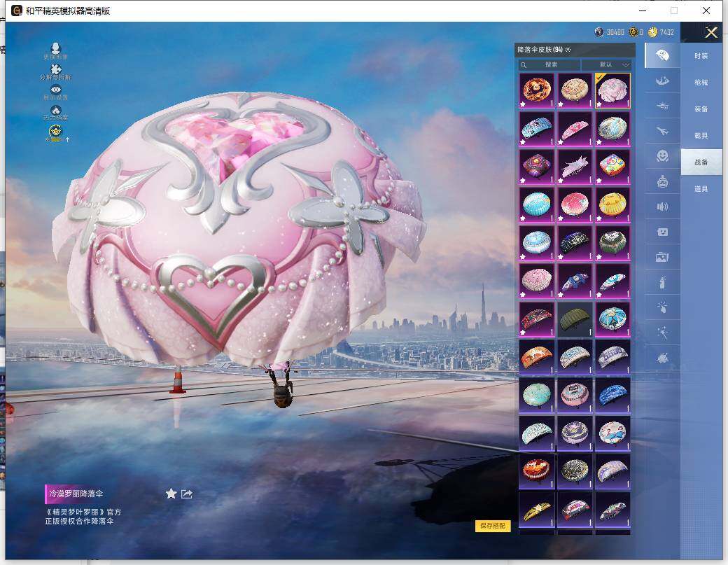
Task: Open the tap gesture effect category icon
Action: (x=662, y=307)
